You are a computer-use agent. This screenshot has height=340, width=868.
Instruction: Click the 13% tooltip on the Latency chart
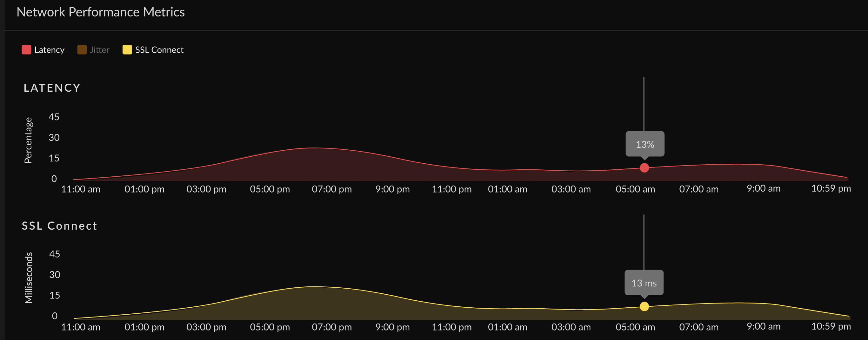pyautogui.click(x=644, y=144)
